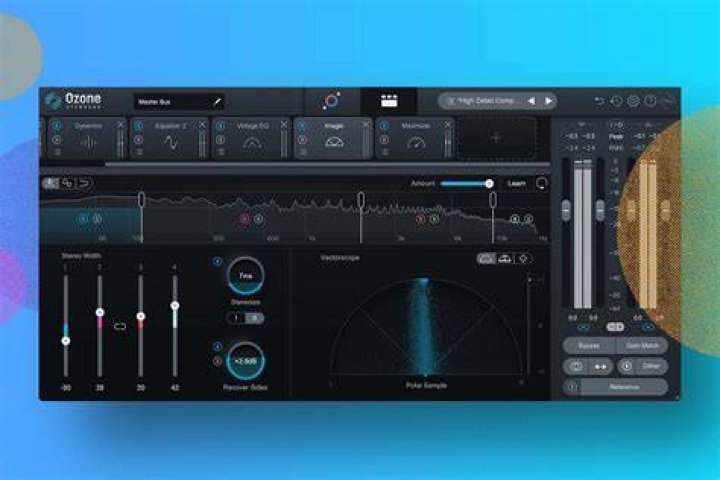720x480 pixels.
Task: Add a new module with plus slot
Action: click(496, 138)
